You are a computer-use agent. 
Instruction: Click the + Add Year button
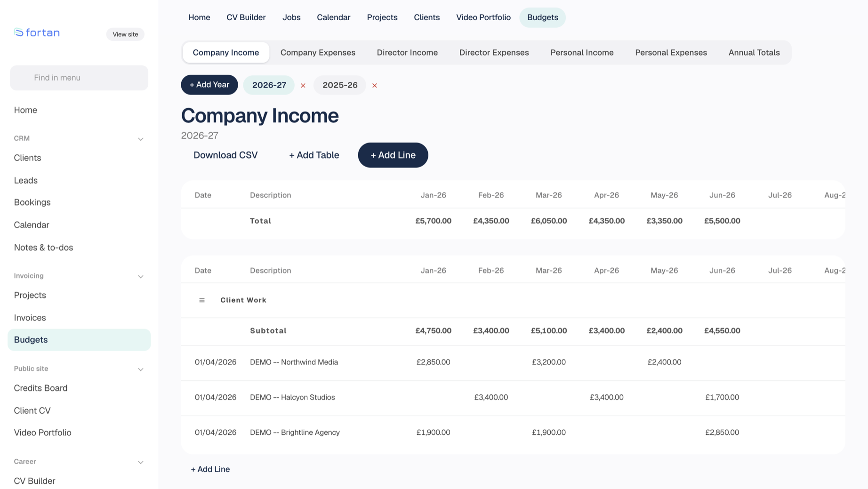[209, 85]
